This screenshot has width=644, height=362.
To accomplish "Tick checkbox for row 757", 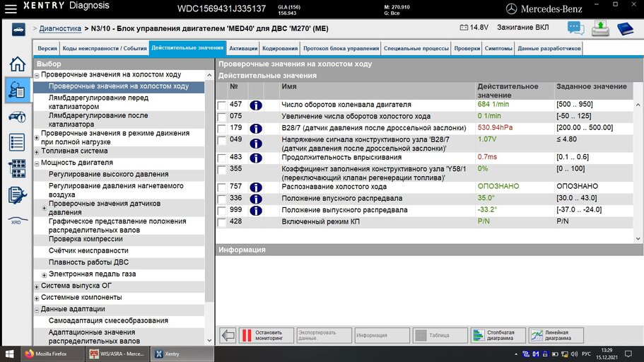I will point(222,188).
